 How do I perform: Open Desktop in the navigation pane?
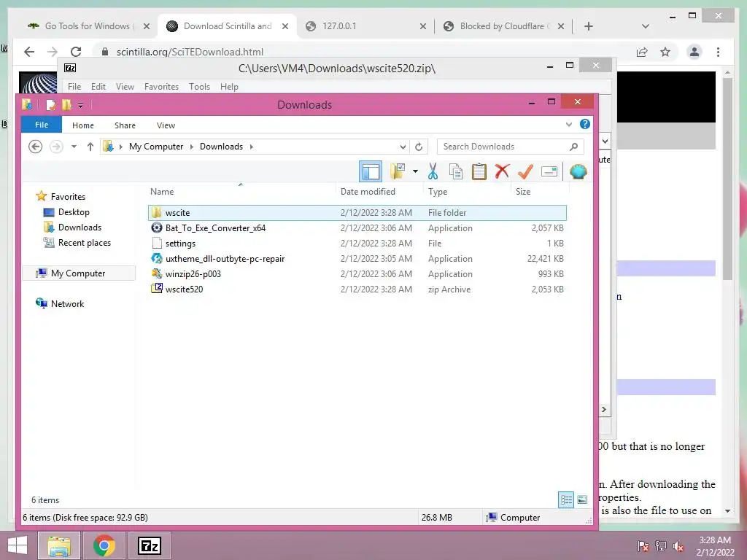[74, 212]
